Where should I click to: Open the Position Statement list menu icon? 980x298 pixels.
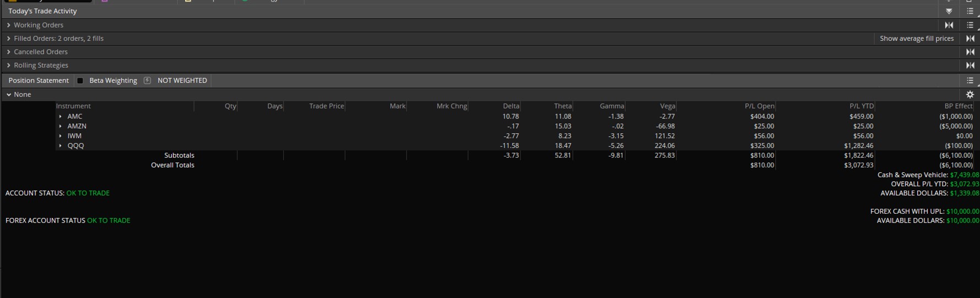[x=970, y=80]
